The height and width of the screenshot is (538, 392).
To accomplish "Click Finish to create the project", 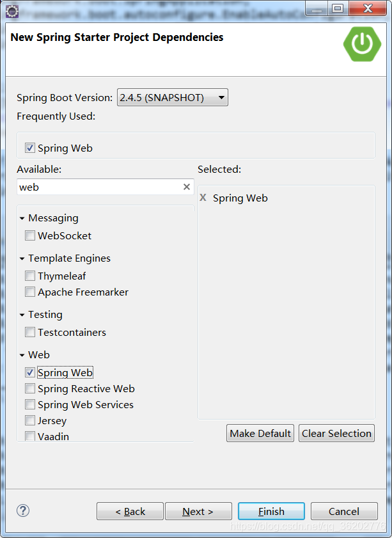I will [x=271, y=511].
